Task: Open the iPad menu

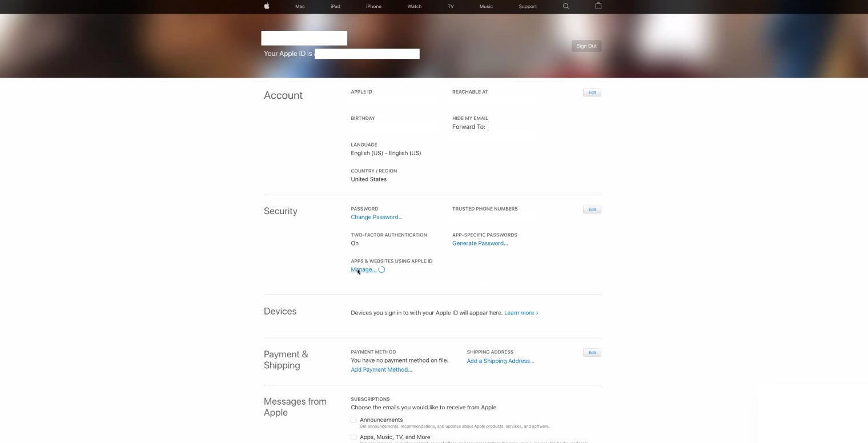Action: coord(335,6)
